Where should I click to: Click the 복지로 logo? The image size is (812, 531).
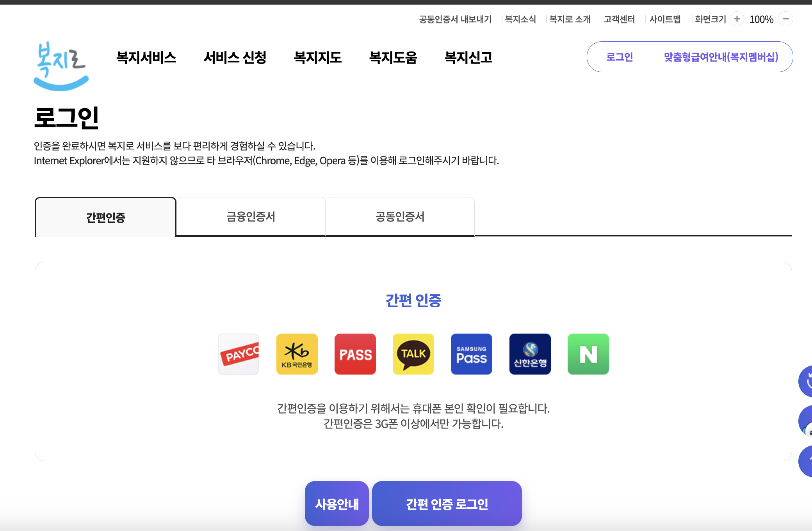[x=61, y=66]
